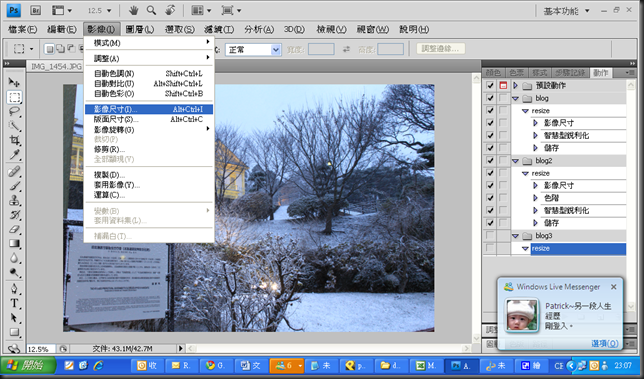Toggle checkbox of 儲存 under blog2
The image size is (644, 379).
[x=490, y=223]
